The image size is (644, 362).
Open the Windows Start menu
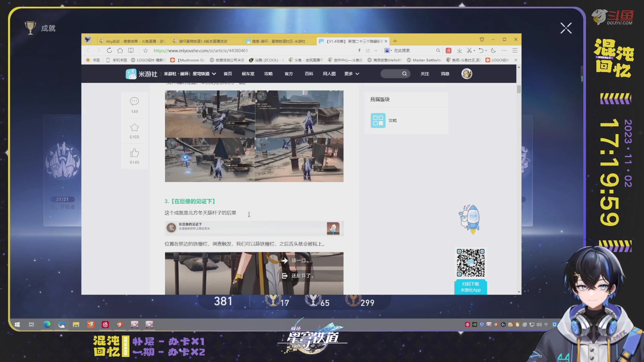[x=17, y=324]
